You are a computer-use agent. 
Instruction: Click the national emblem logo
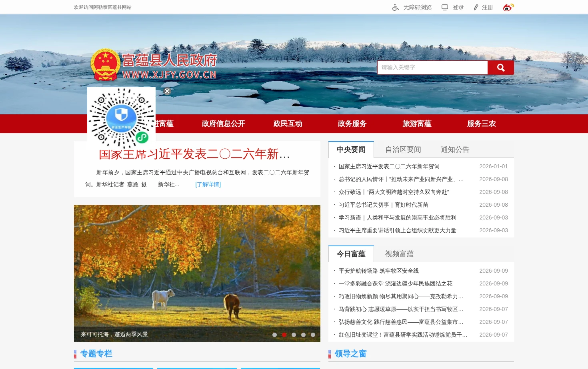[106, 65]
